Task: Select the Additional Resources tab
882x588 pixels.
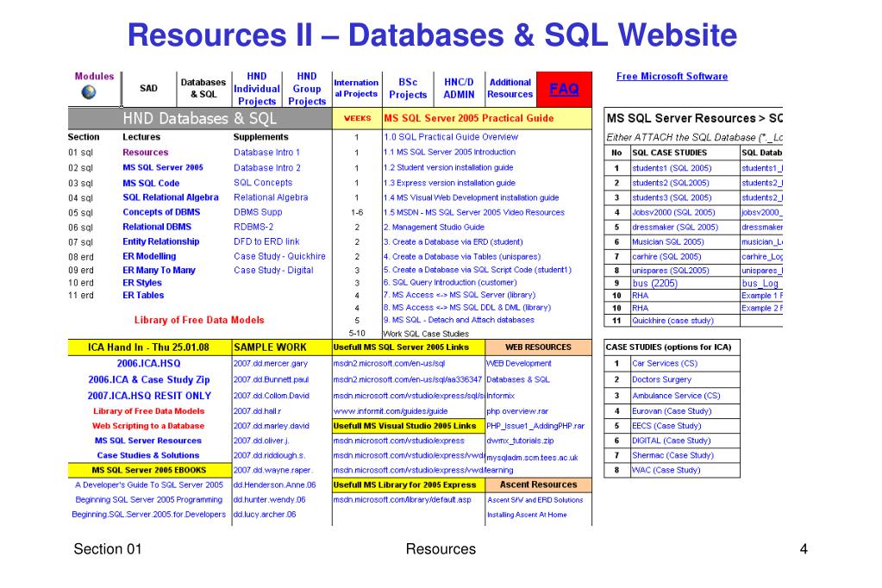Action: coord(510,88)
